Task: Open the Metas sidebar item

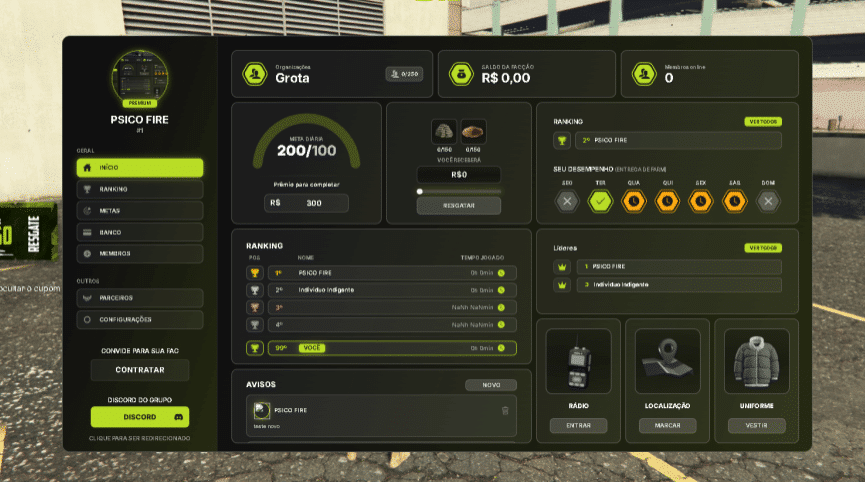Action: [x=139, y=211]
